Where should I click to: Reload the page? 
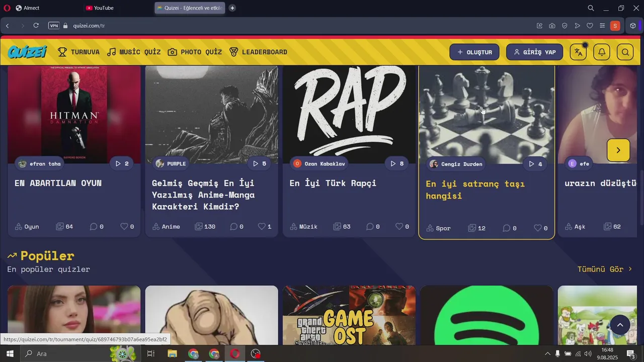pyautogui.click(x=36, y=26)
